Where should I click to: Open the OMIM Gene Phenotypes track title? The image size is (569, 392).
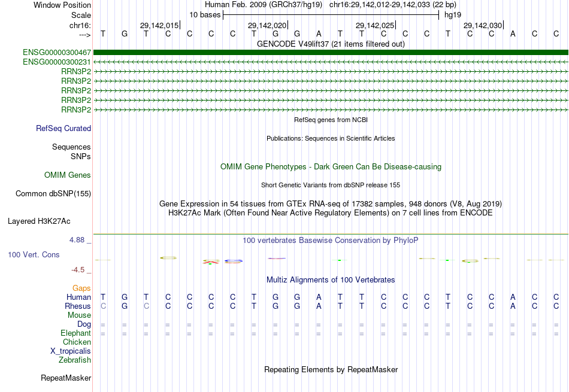331,167
